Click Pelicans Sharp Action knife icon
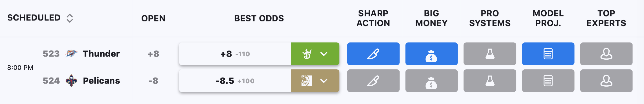 click(373, 81)
